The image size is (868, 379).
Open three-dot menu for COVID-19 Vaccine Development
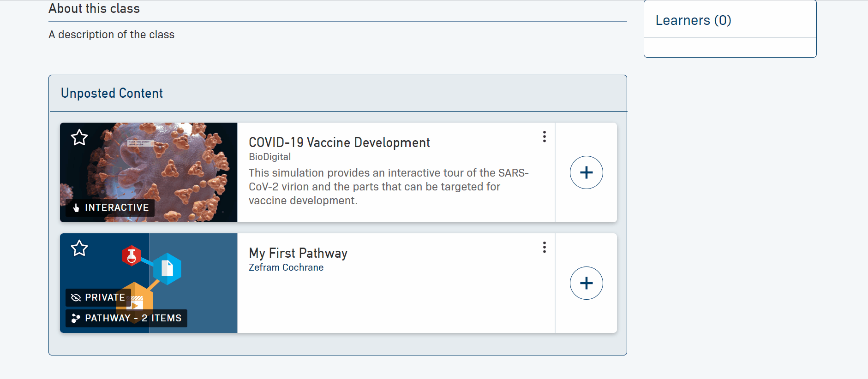coord(545,136)
